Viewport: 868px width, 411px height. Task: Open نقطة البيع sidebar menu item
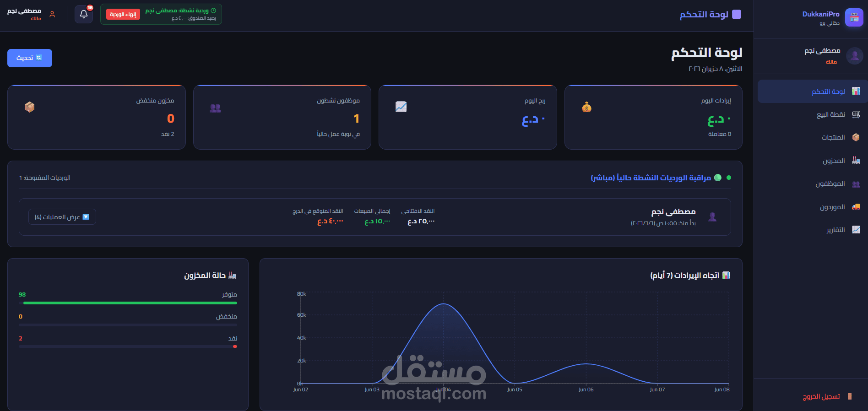click(813, 114)
